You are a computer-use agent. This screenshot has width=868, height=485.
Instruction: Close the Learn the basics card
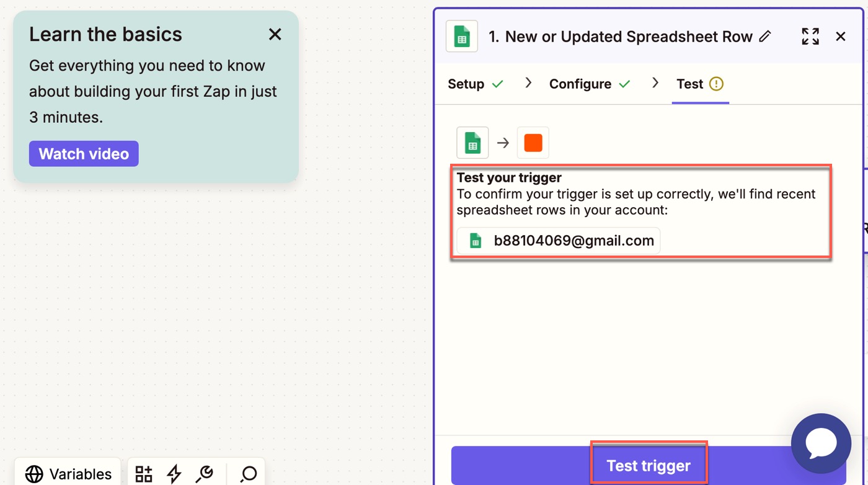[275, 34]
